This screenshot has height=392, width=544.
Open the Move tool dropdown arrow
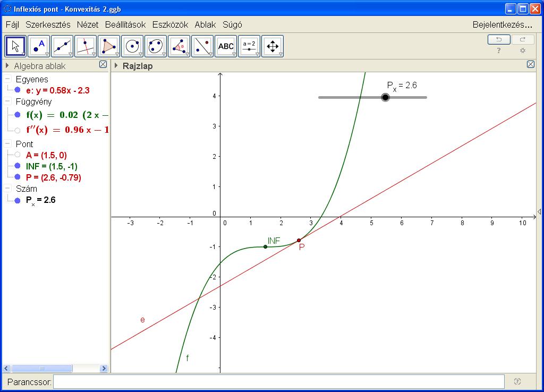(x=23, y=55)
